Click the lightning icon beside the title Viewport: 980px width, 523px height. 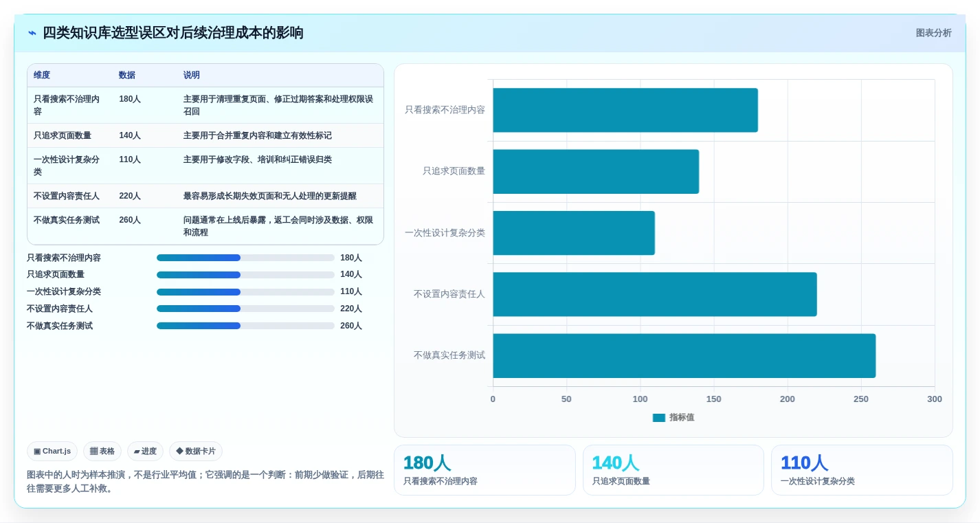(32, 33)
